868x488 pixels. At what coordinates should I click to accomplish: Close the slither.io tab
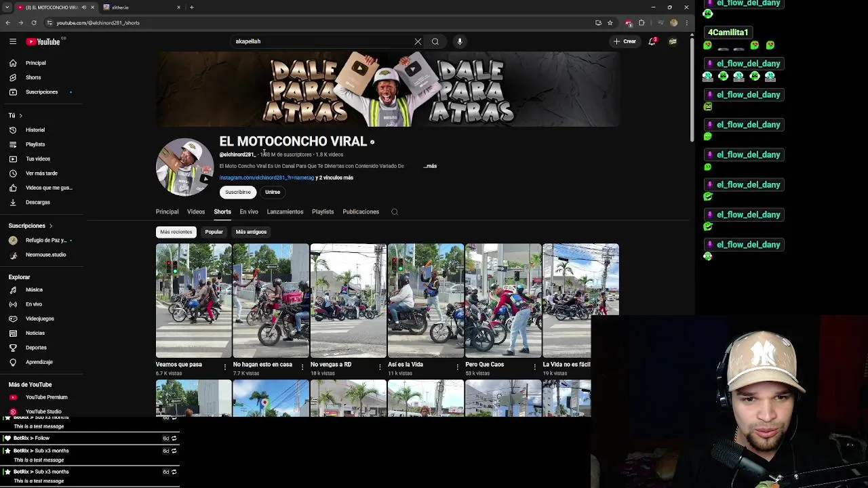tap(179, 7)
